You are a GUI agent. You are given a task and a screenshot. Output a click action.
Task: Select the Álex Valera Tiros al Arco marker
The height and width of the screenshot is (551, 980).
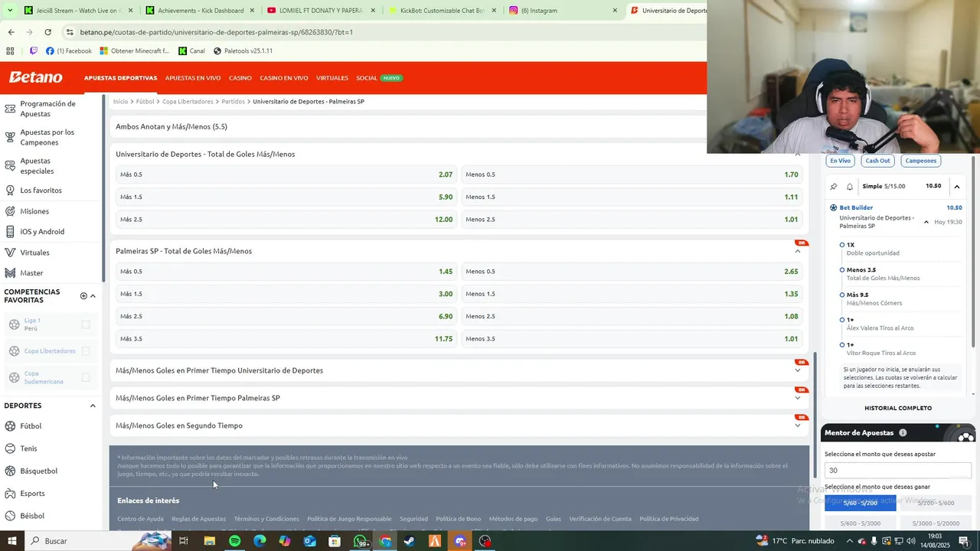(842, 320)
